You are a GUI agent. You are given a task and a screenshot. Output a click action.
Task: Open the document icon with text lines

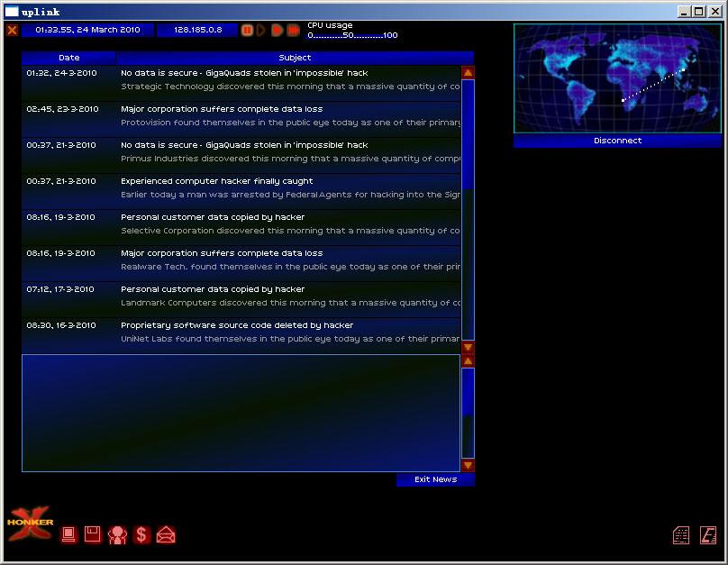pos(681,535)
